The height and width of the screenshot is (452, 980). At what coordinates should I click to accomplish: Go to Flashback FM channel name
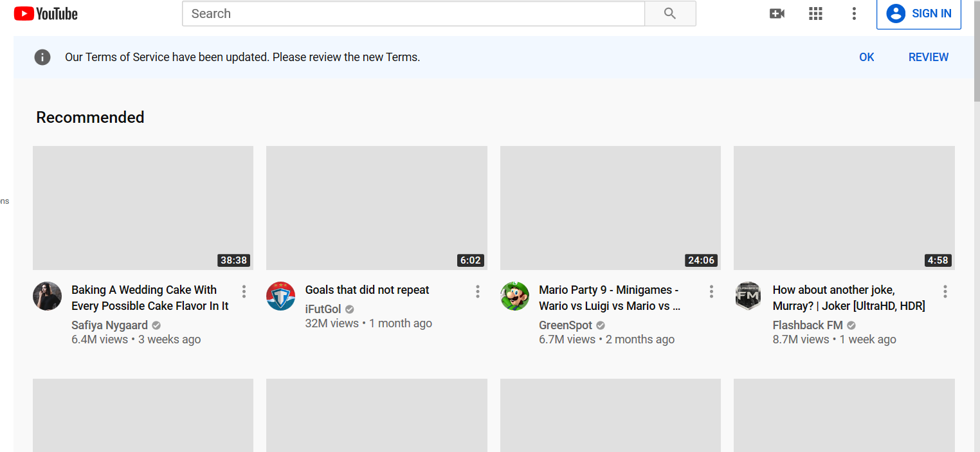[x=808, y=325]
